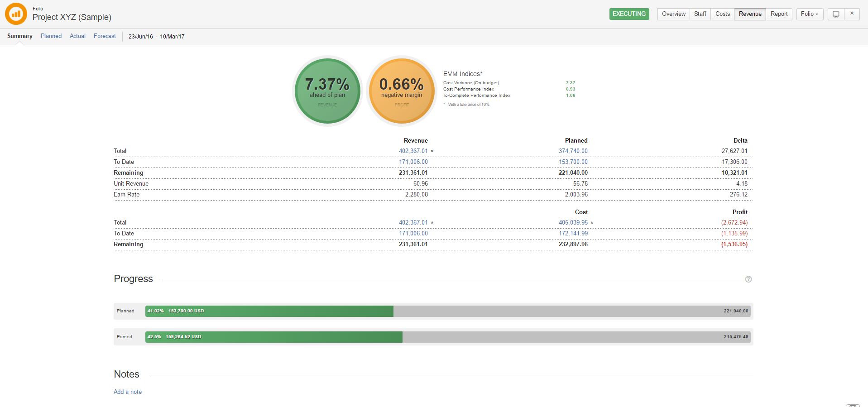This screenshot has width=868, height=407.
Task: Go to the Costs tab
Action: 722,14
